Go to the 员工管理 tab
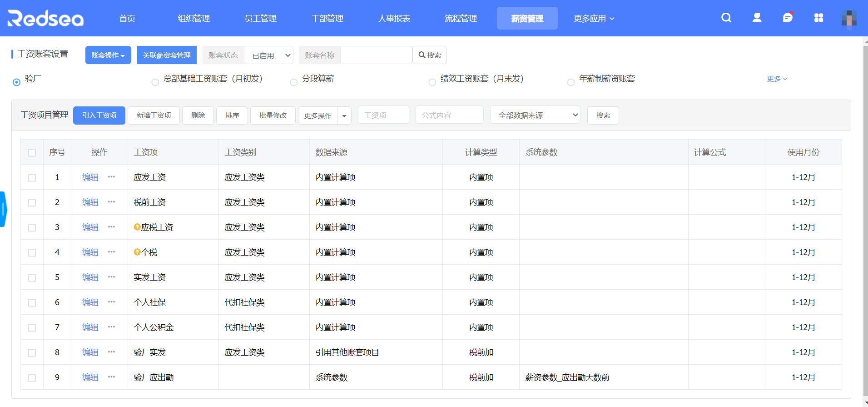Viewport: 868px width, 407px height. coord(260,19)
